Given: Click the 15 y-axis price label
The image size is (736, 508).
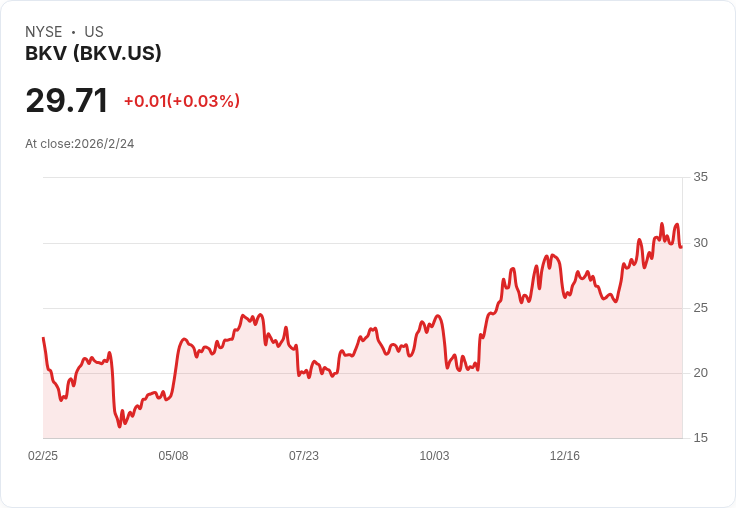Looking at the screenshot, I should 700,438.
